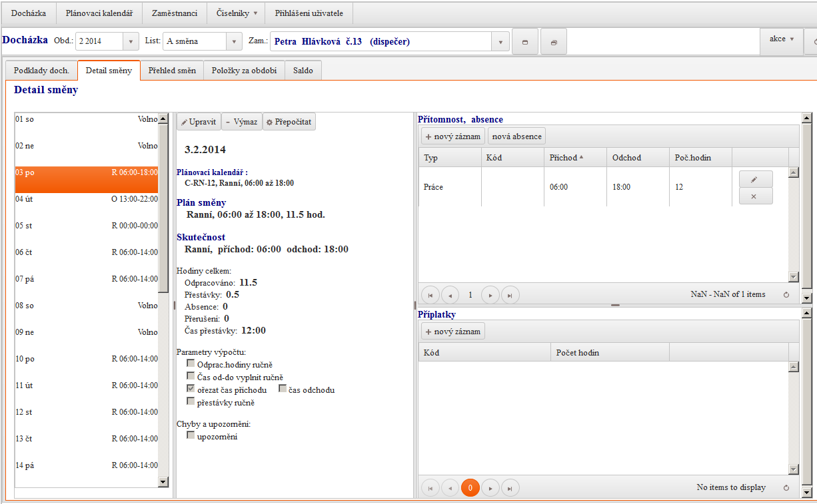Open the akce dropdown menu

[782, 39]
